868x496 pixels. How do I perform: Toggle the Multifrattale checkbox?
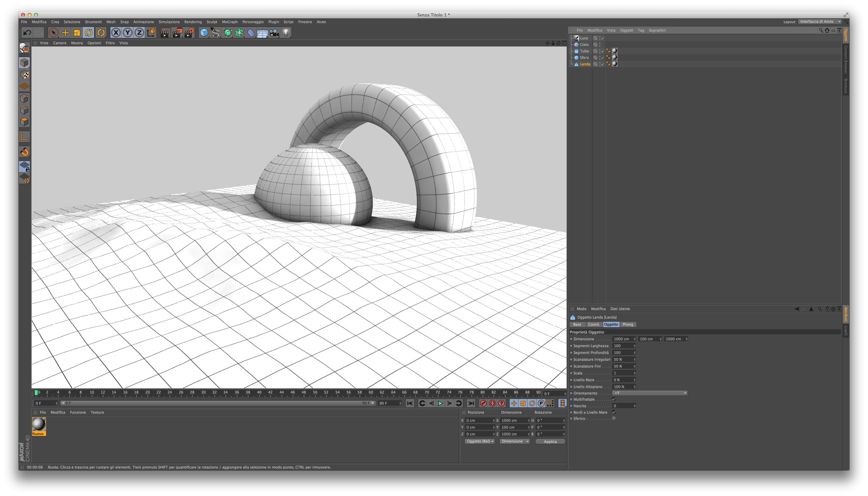pyautogui.click(x=614, y=399)
